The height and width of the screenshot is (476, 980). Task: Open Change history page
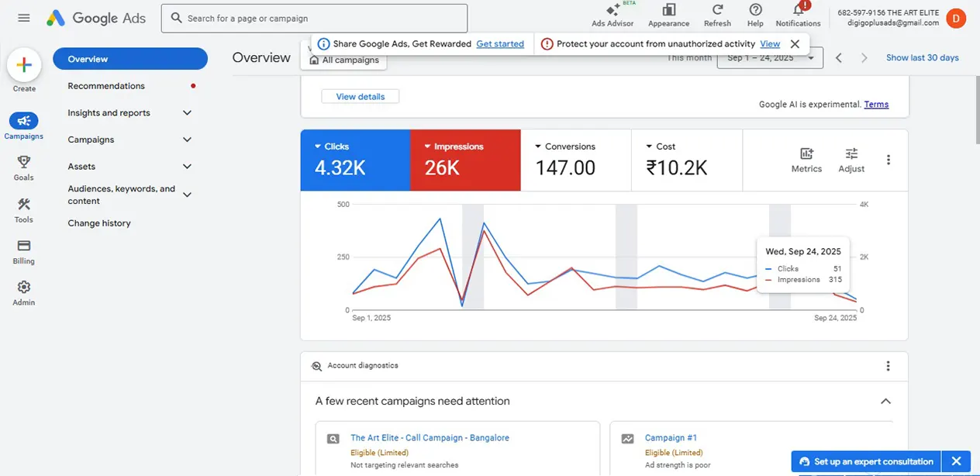[x=99, y=223]
